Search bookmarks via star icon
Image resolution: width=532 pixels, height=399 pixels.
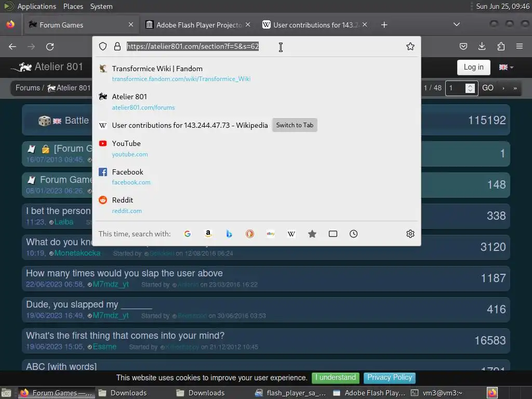pos(312,234)
